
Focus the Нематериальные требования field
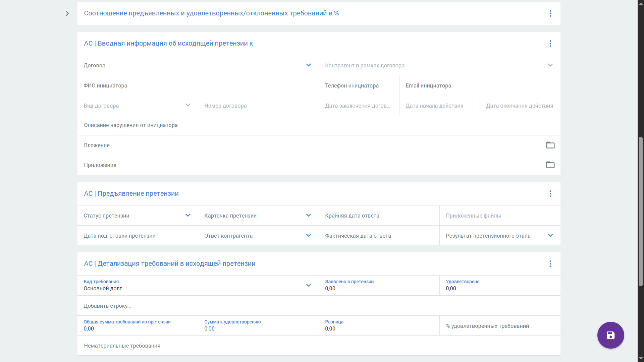click(319, 346)
